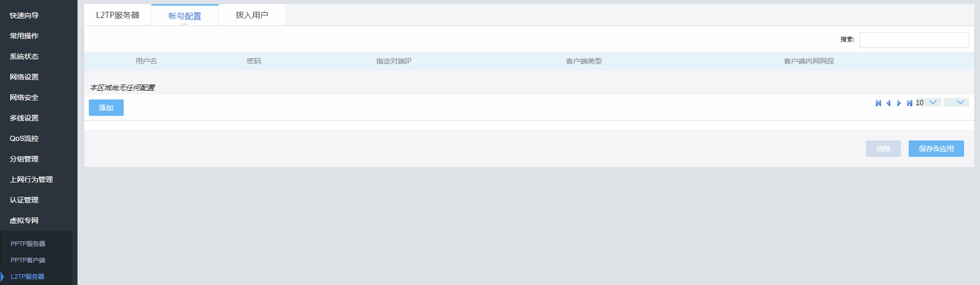The image size is (980, 285).
Task: Click the 添加 button
Action: pyautogui.click(x=106, y=108)
